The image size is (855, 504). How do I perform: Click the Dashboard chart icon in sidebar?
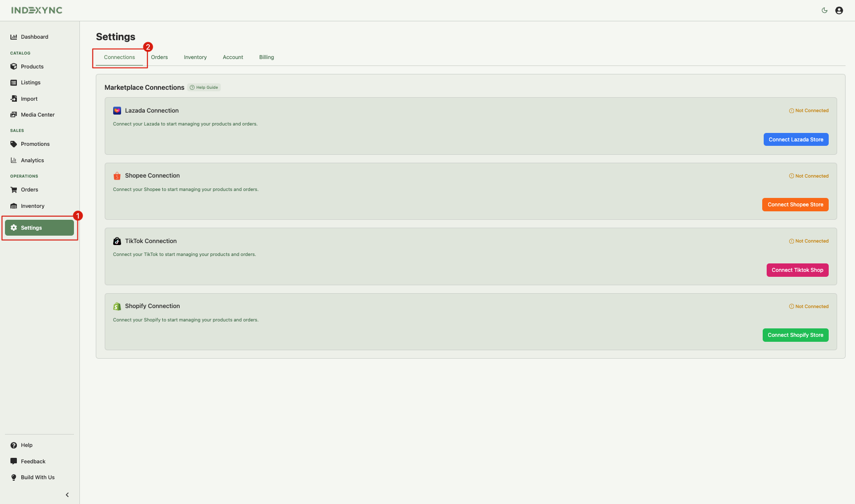14,37
